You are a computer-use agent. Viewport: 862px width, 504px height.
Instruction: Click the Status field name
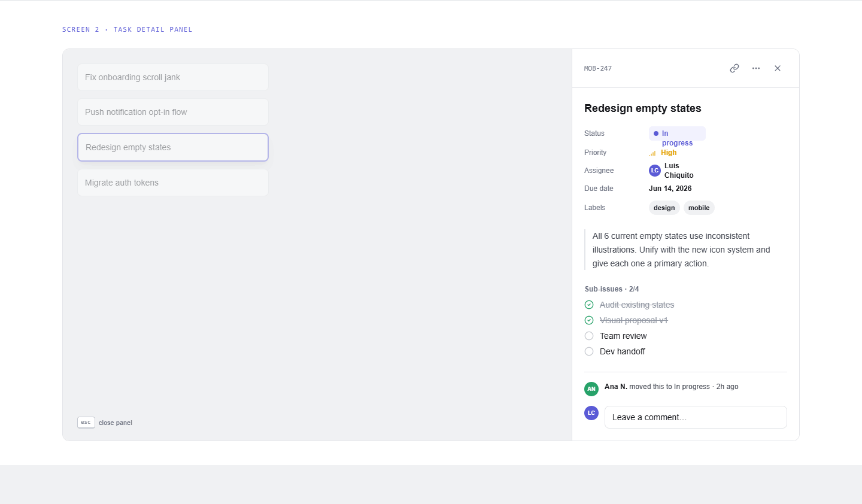(x=594, y=133)
